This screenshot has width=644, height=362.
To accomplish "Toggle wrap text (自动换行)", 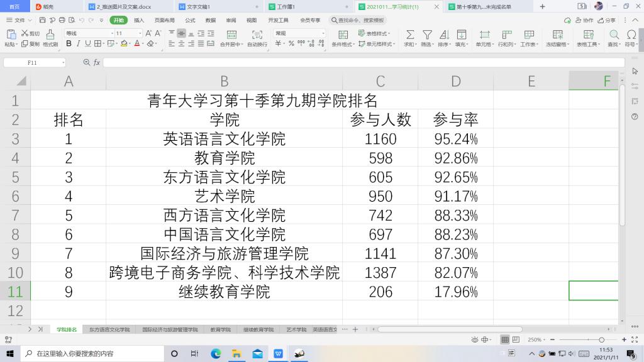I will pos(257,35).
